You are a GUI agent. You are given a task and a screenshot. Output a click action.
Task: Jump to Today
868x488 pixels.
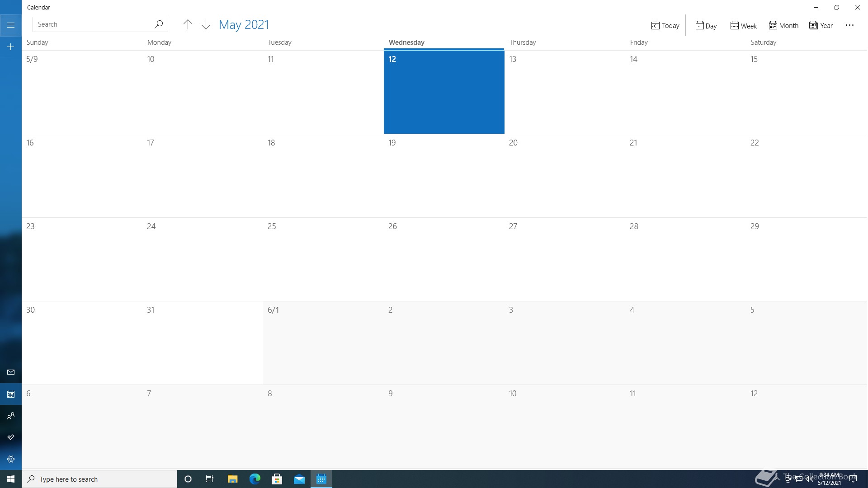665,26
